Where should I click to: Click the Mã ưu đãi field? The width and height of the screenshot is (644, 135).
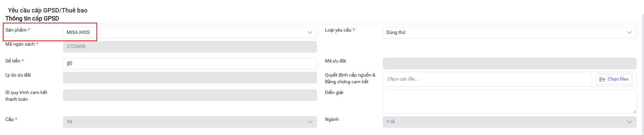coord(509,63)
